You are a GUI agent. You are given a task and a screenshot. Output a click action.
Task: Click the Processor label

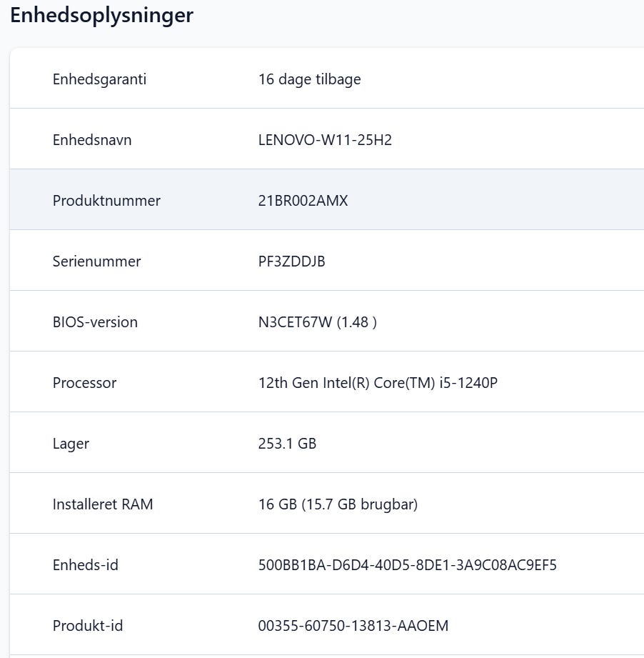[84, 383]
